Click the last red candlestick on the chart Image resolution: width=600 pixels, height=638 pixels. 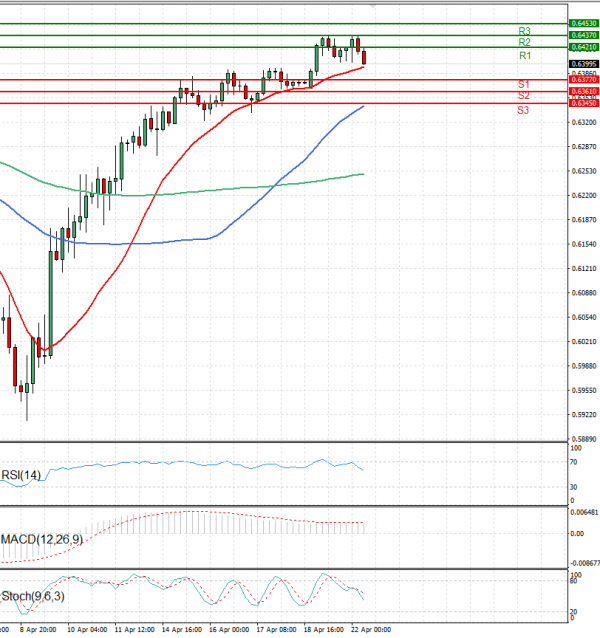(364, 57)
